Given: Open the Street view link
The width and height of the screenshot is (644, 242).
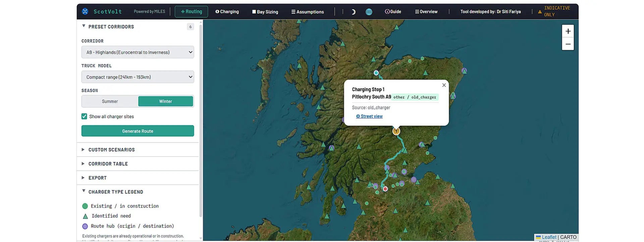Looking at the screenshot, I should click(x=369, y=116).
